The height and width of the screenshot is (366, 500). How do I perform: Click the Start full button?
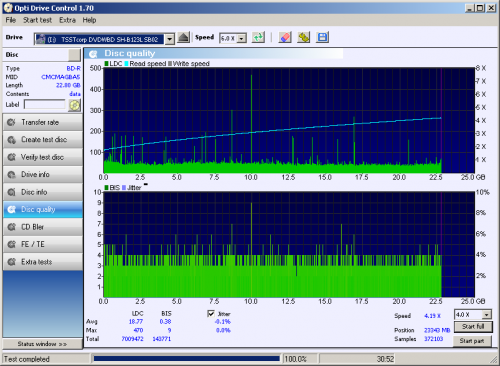[x=473, y=327]
